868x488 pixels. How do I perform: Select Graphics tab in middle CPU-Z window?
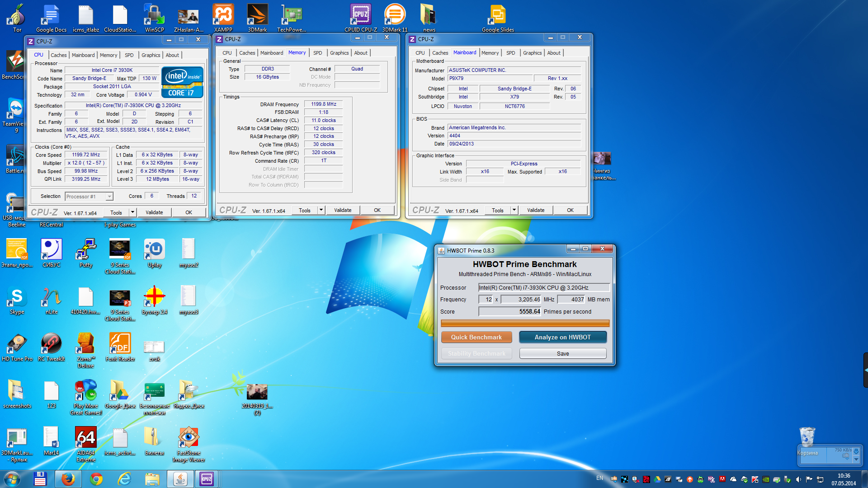339,53
